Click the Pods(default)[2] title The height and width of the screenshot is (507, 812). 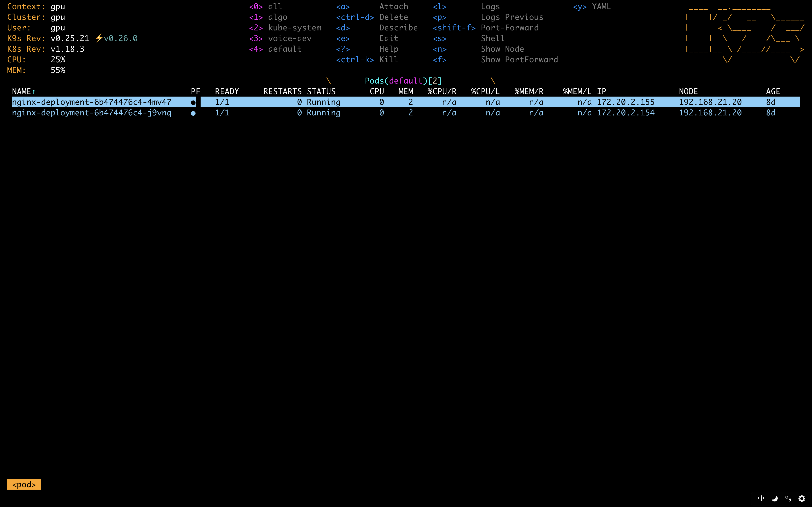[403, 81]
